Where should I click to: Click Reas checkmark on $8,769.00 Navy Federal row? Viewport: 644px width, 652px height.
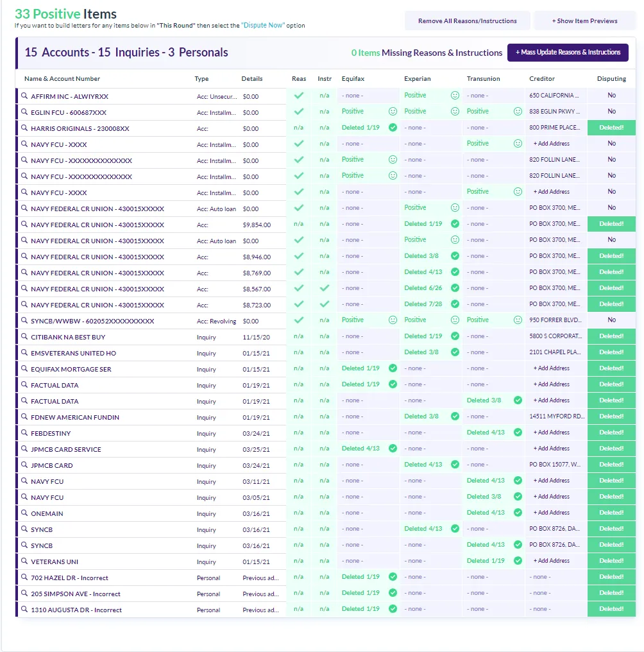(298, 272)
